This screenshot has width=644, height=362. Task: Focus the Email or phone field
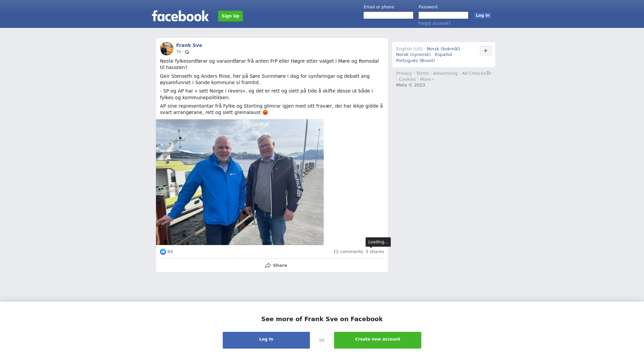pos(388,15)
